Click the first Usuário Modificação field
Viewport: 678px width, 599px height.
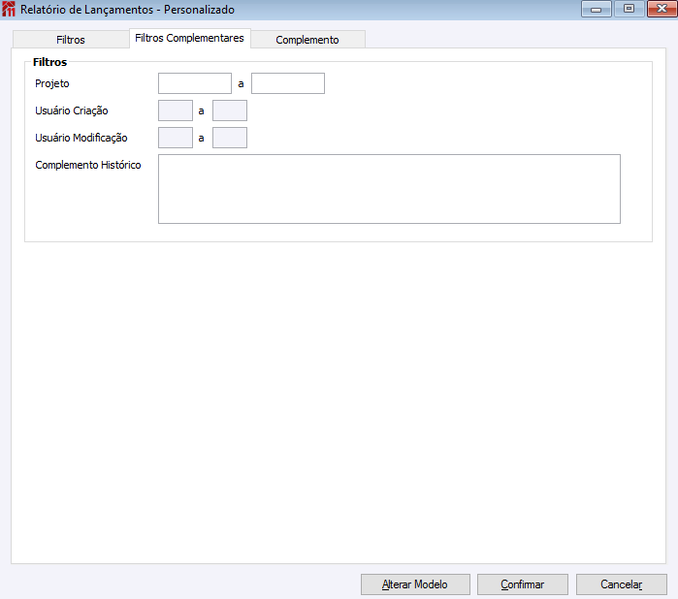point(176,138)
